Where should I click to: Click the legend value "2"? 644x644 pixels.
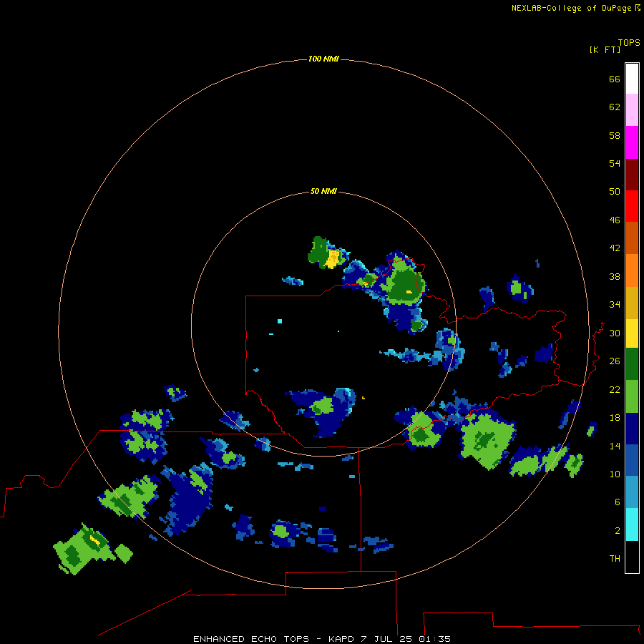618,531
